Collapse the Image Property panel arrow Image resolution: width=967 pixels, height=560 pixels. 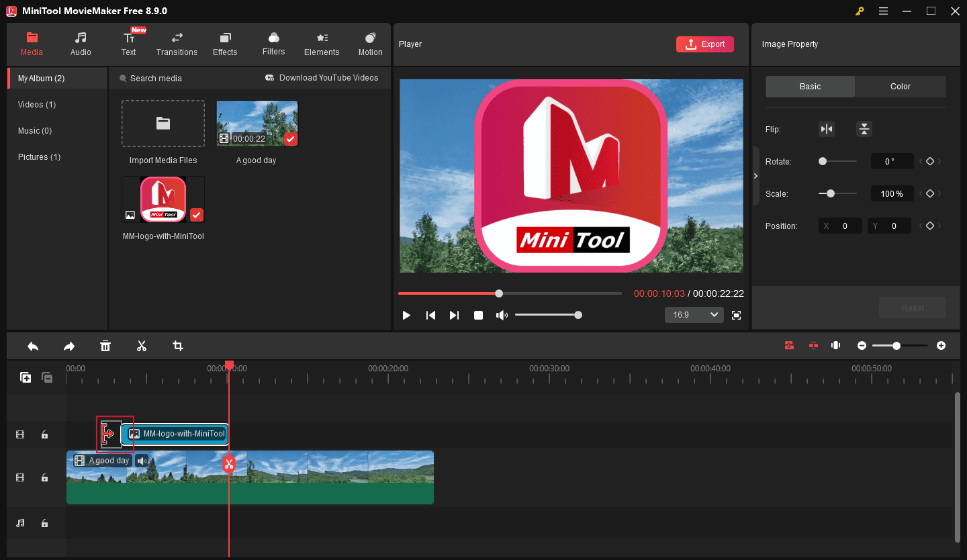pos(755,176)
